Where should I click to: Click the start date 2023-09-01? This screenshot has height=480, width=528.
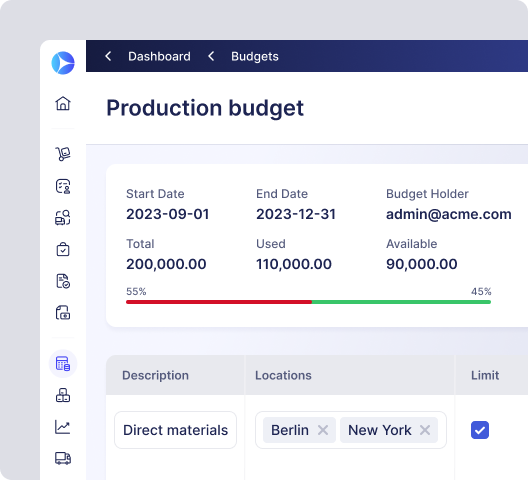coord(168,214)
